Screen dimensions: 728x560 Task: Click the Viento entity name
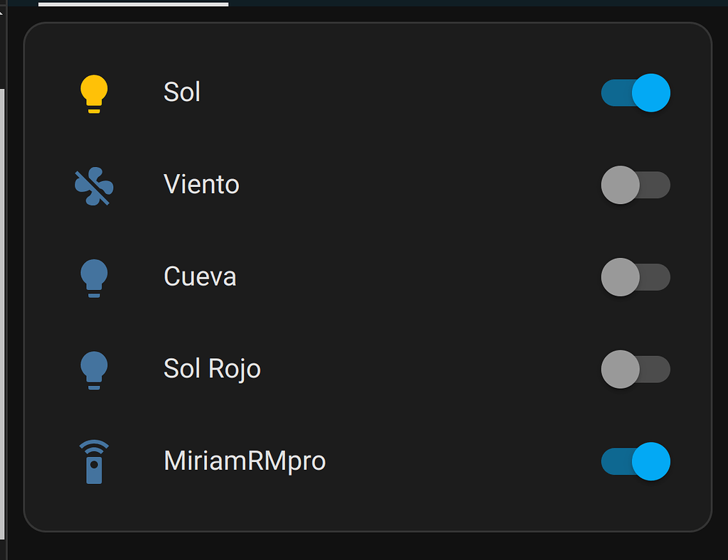point(201,185)
